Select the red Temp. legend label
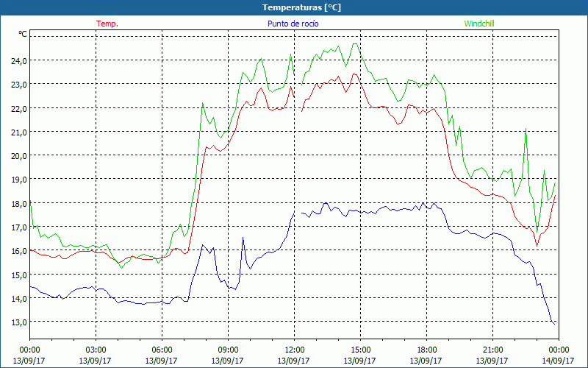This screenshot has width=588, height=368. coord(107,24)
